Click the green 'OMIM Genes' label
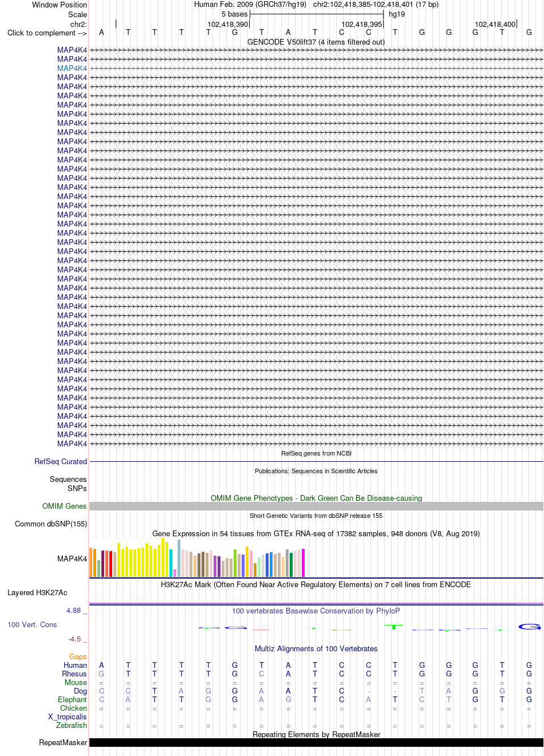The image size is (544, 756). [65, 506]
